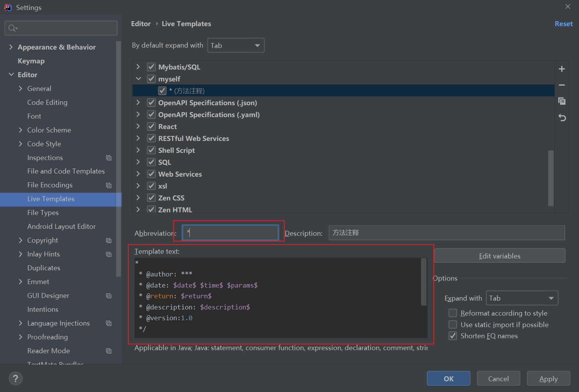The image size is (579, 392).
Task: Uncheck the Mybatis/SQL template group
Action: [x=151, y=67]
